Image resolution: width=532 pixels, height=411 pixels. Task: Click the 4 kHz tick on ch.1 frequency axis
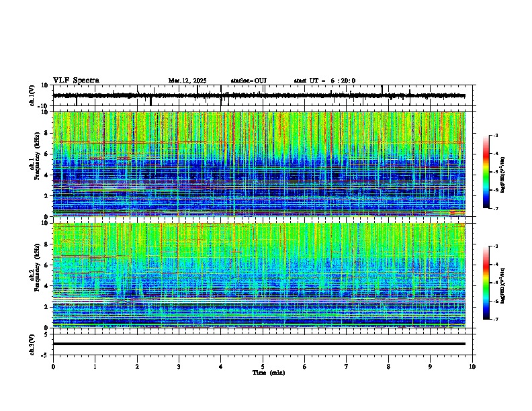pos(46,175)
